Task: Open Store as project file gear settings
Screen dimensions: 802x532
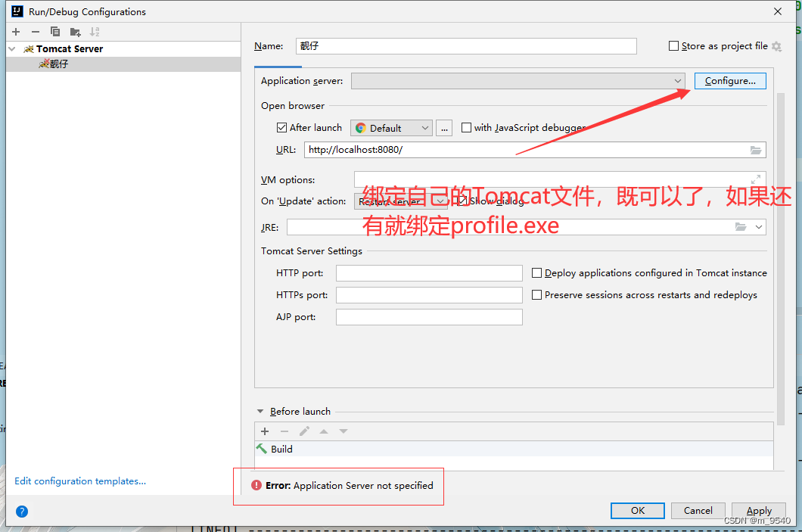Action: pos(777,47)
